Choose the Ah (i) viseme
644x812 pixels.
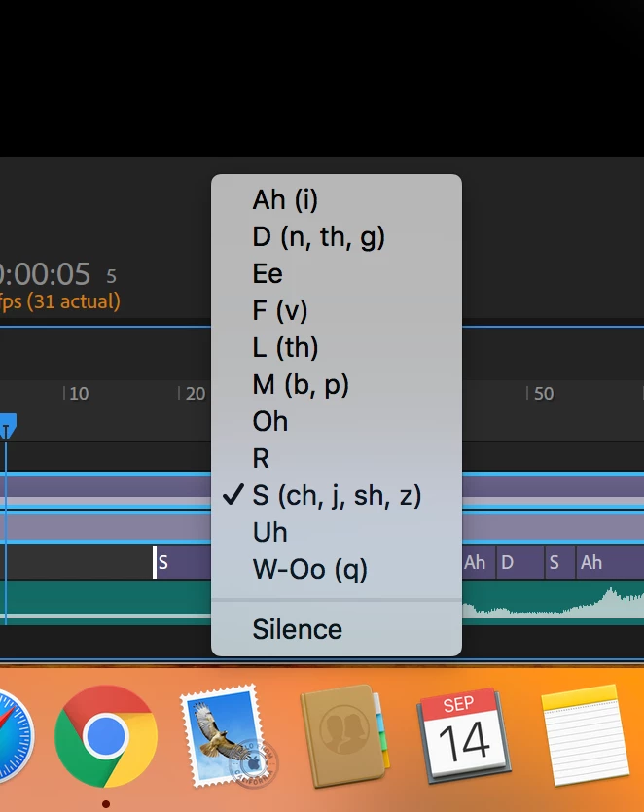click(x=337, y=200)
